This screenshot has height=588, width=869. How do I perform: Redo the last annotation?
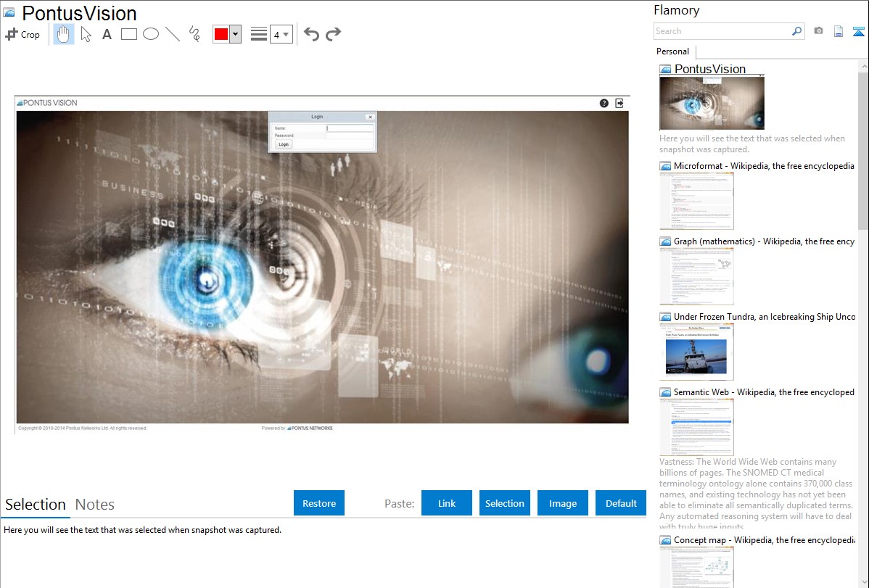[333, 34]
